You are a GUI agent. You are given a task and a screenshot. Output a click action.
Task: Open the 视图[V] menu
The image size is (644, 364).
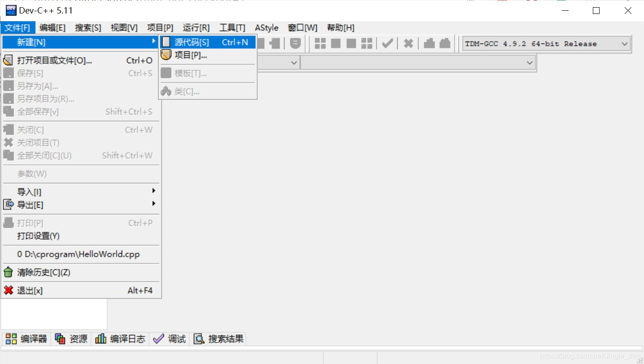click(124, 28)
